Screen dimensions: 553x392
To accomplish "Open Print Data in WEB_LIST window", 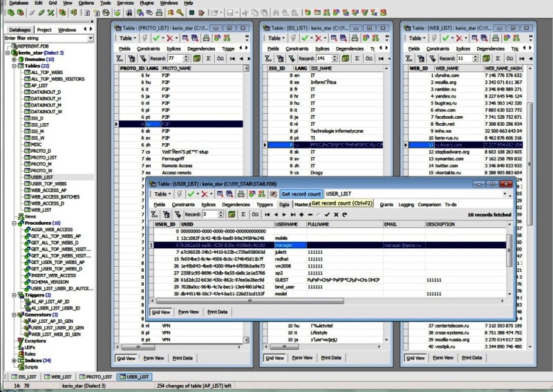I will pos(471,357).
